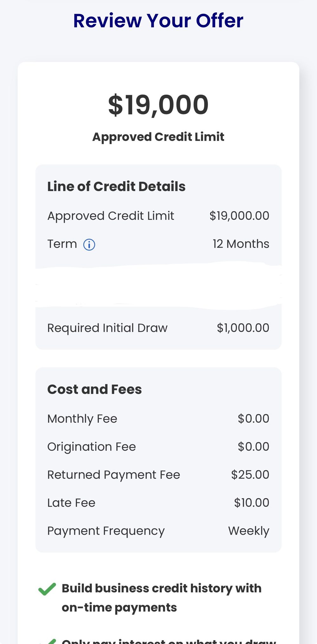Tap the Term label
Image resolution: width=317 pixels, height=644 pixels.
tap(62, 244)
